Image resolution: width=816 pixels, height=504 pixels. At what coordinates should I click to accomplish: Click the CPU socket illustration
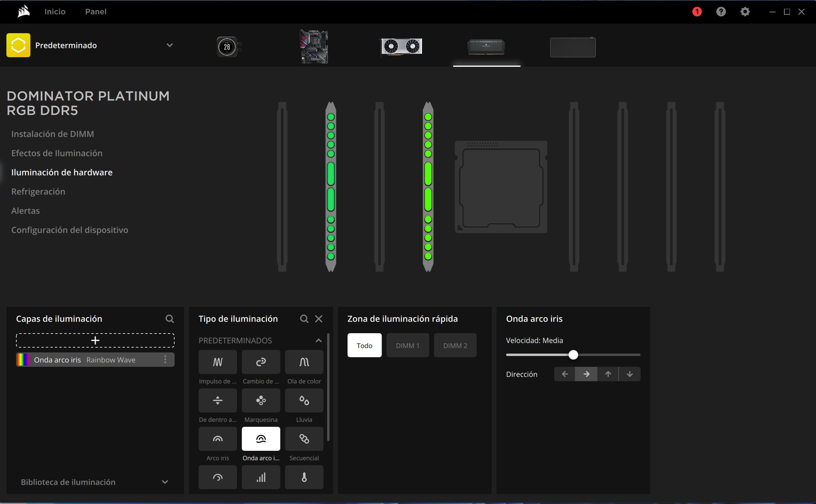[x=501, y=187]
